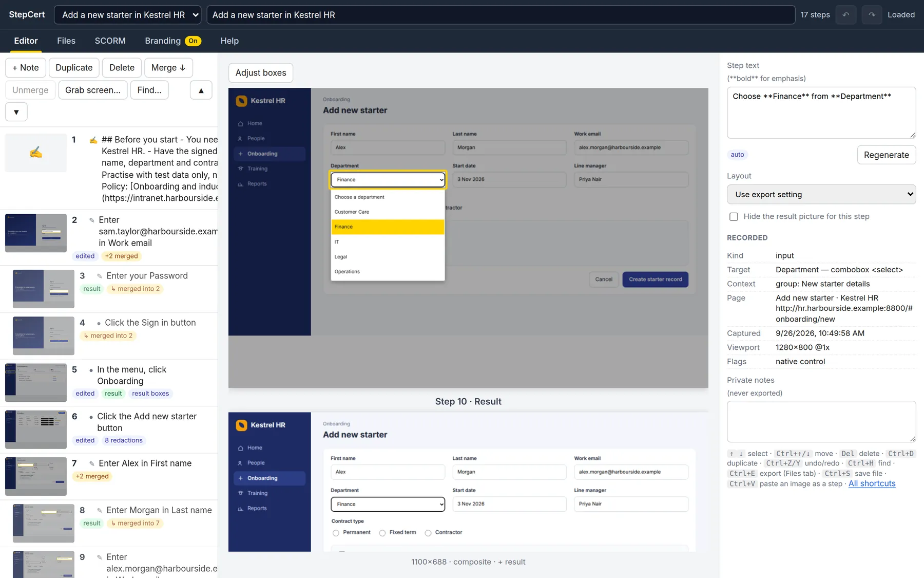This screenshot has height=578, width=924.
Task: Click the pencil icon beside step 3
Action: [x=100, y=276]
